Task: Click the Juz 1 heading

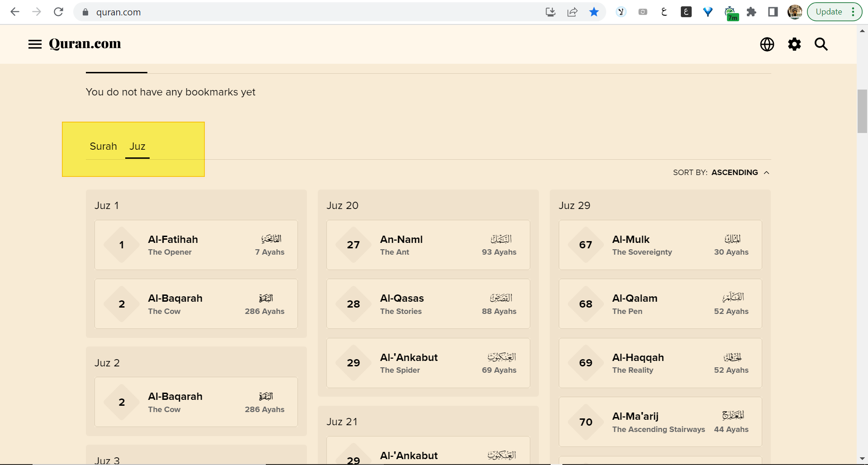Action: [x=107, y=205]
